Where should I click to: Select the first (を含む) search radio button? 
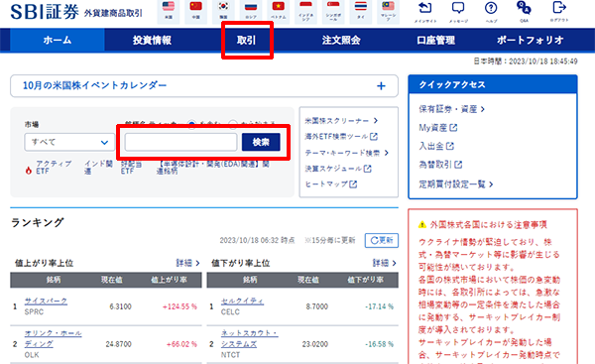click(x=191, y=124)
